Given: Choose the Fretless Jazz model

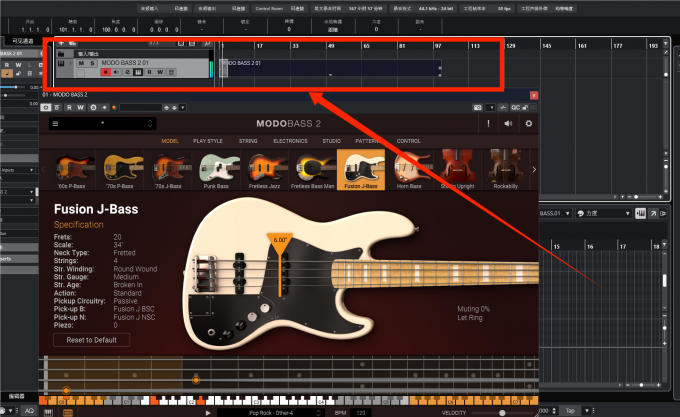Looking at the screenshot, I should (x=265, y=169).
